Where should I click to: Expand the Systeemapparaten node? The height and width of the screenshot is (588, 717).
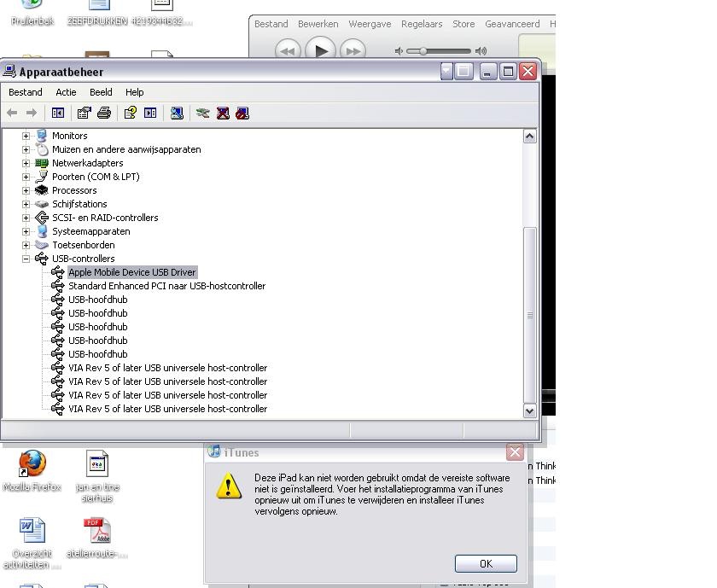(26, 232)
